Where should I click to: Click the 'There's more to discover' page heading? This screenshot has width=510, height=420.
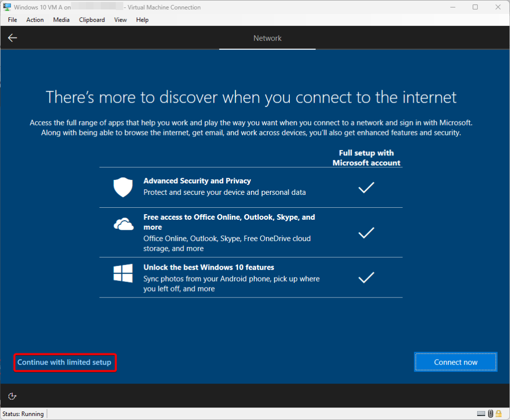coord(251,97)
